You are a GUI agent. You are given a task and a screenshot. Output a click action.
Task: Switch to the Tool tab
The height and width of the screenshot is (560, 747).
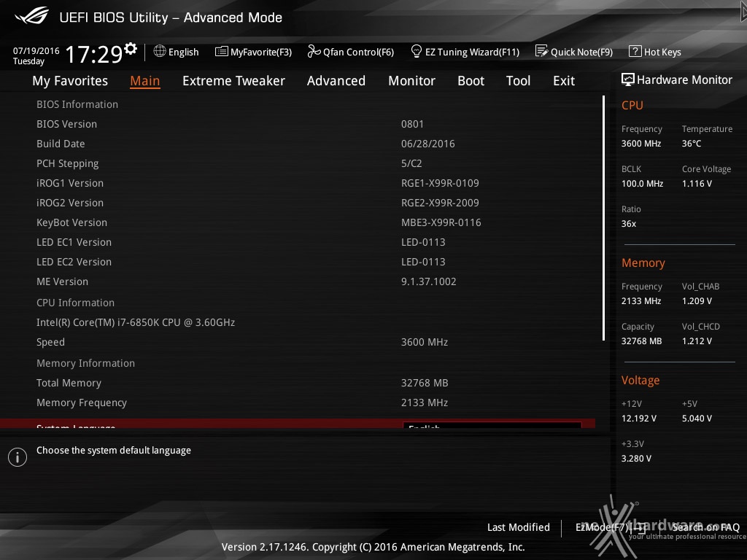coord(518,81)
